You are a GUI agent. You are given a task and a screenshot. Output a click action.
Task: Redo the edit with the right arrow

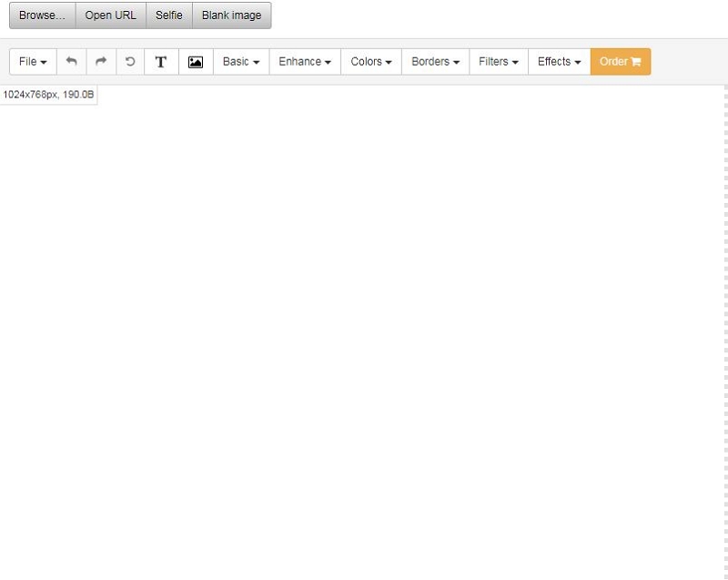point(101,62)
